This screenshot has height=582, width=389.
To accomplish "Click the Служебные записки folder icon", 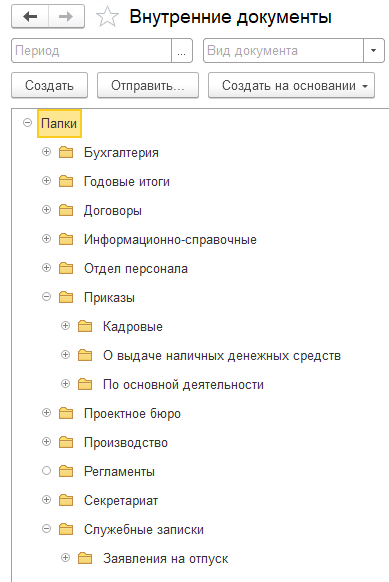I will 66,529.
